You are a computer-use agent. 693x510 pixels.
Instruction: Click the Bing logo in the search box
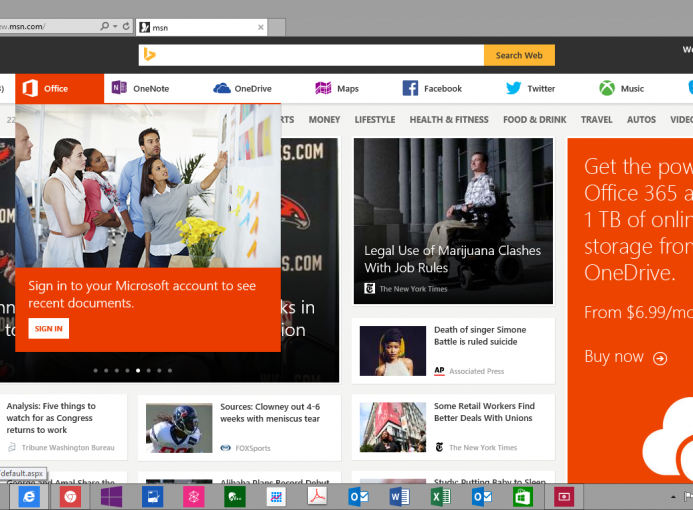[x=149, y=55]
